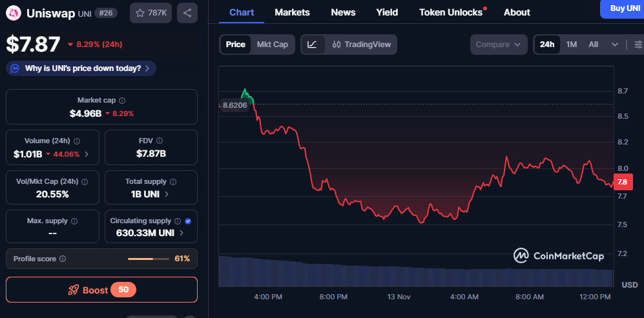Click the Uniswap logo icon
Viewport: 644px width, 318px height.
click(x=14, y=13)
